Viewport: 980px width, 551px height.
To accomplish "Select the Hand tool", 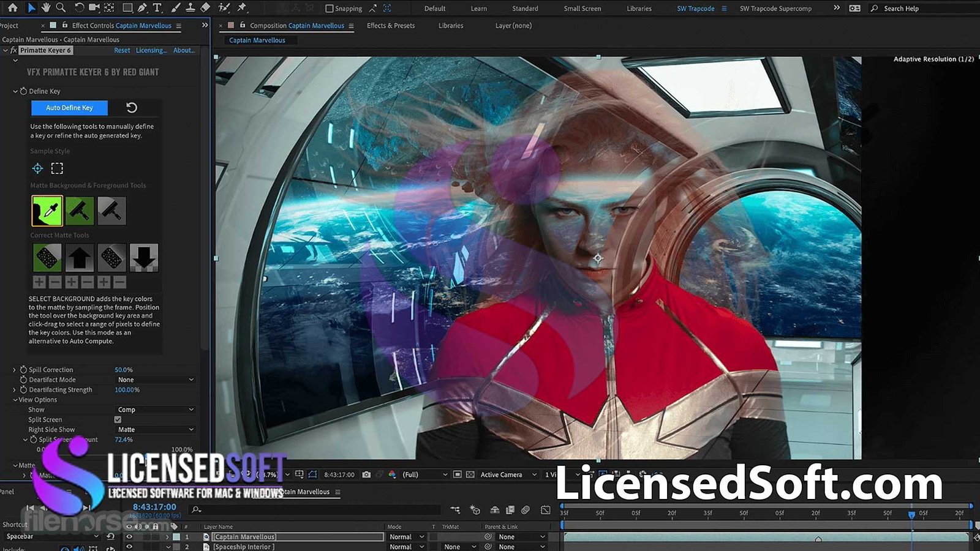I will pyautogui.click(x=45, y=8).
